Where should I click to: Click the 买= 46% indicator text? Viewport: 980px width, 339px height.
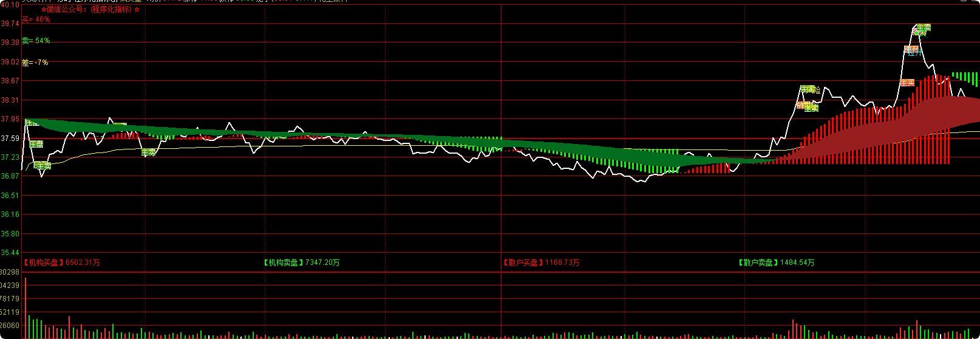36,19
